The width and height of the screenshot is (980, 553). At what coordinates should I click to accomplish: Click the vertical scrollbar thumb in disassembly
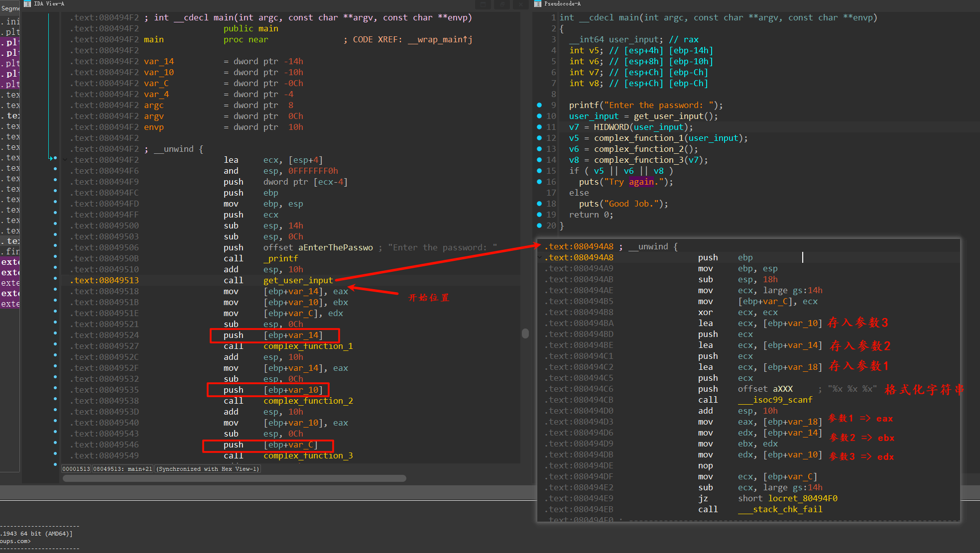[x=525, y=333]
